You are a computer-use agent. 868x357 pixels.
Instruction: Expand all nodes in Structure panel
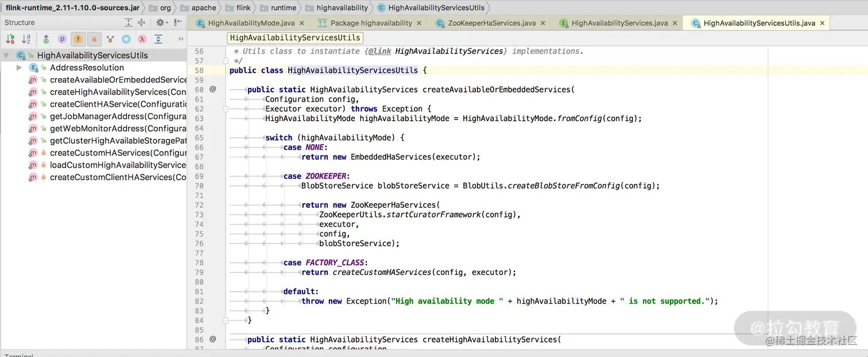pos(129,22)
